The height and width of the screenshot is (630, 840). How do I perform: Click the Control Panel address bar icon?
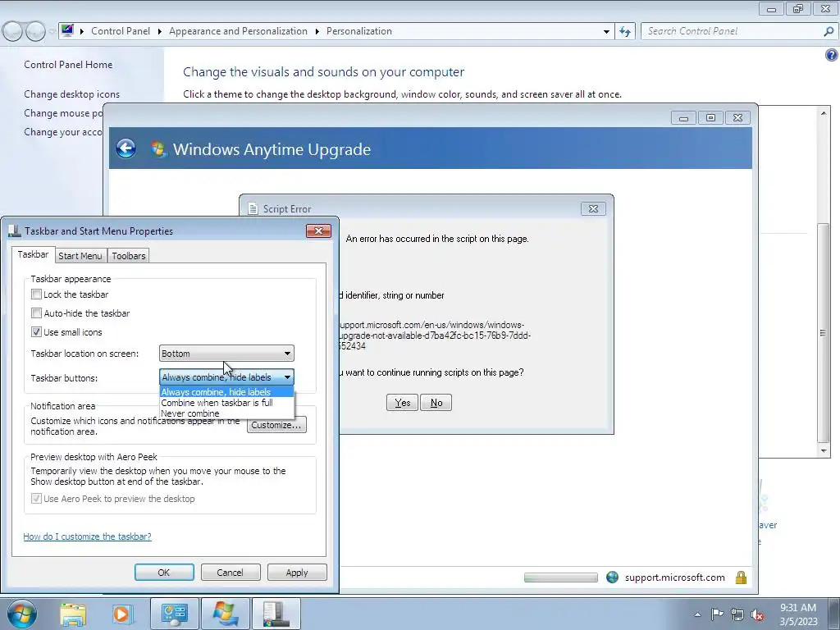pyautogui.click(x=67, y=30)
